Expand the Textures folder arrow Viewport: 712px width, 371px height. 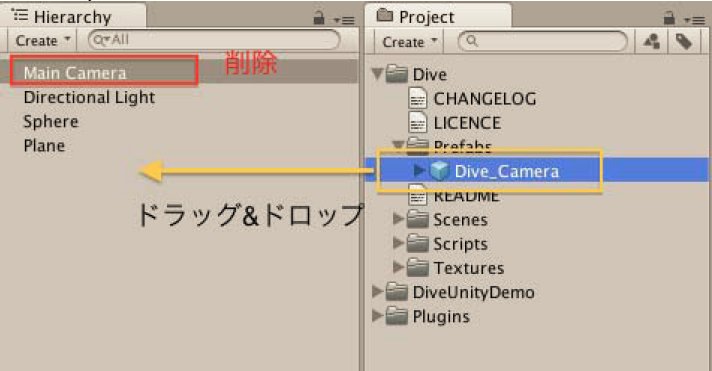(x=398, y=267)
